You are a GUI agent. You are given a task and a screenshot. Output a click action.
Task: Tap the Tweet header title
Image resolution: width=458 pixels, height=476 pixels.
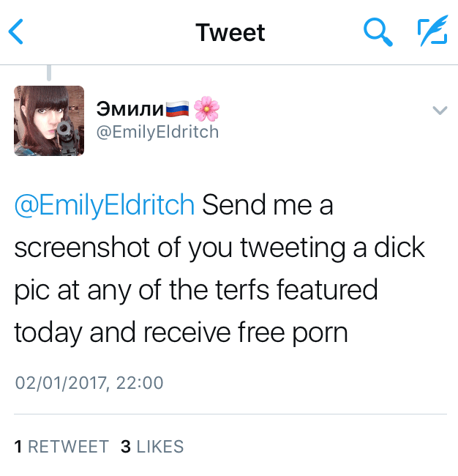coord(230,32)
